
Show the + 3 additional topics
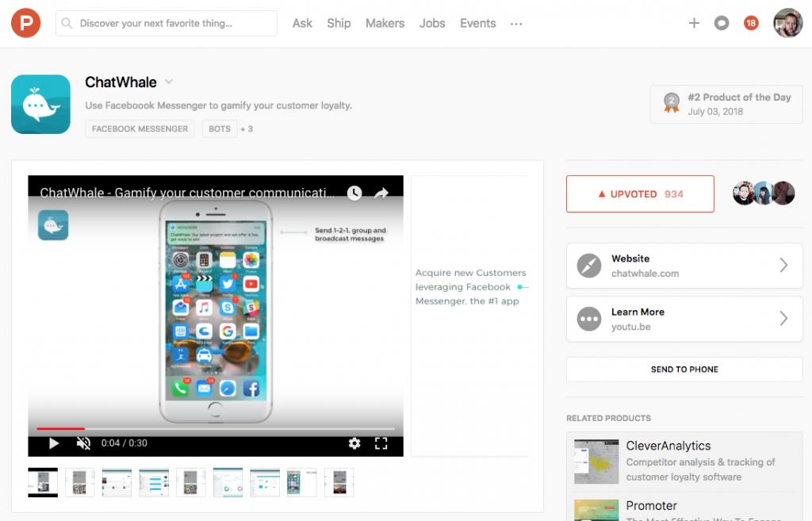point(247,129)
